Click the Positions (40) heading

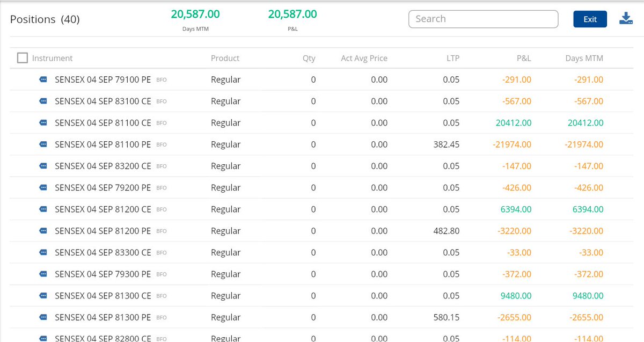pos(45,19)
